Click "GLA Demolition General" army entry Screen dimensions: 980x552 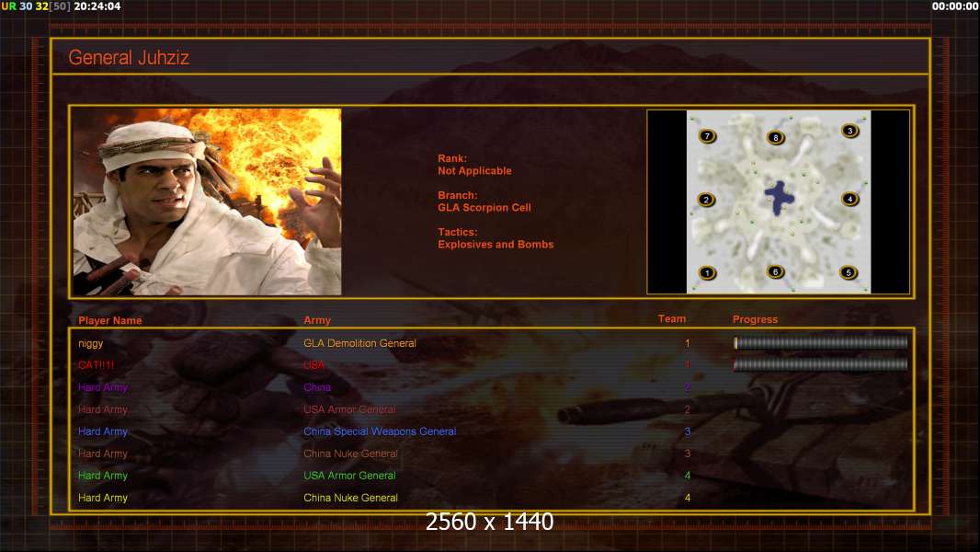pyautogui.click(x=360, y=343)
